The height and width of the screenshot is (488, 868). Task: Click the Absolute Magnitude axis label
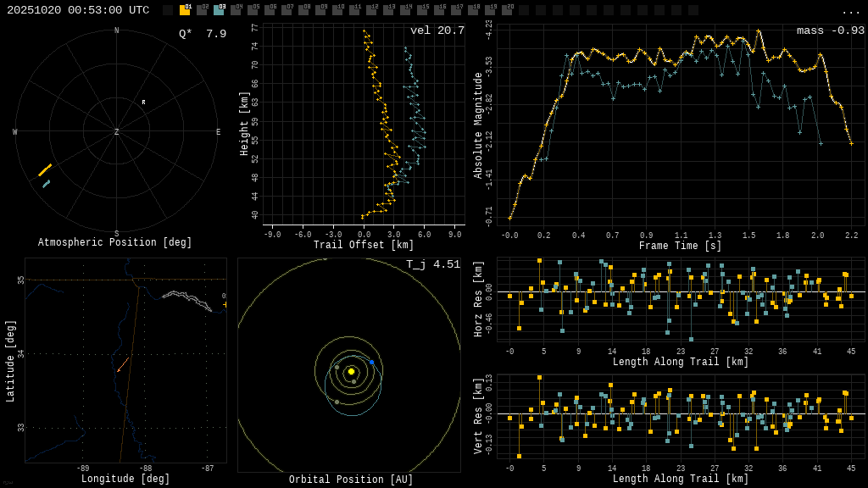[477, 125]
